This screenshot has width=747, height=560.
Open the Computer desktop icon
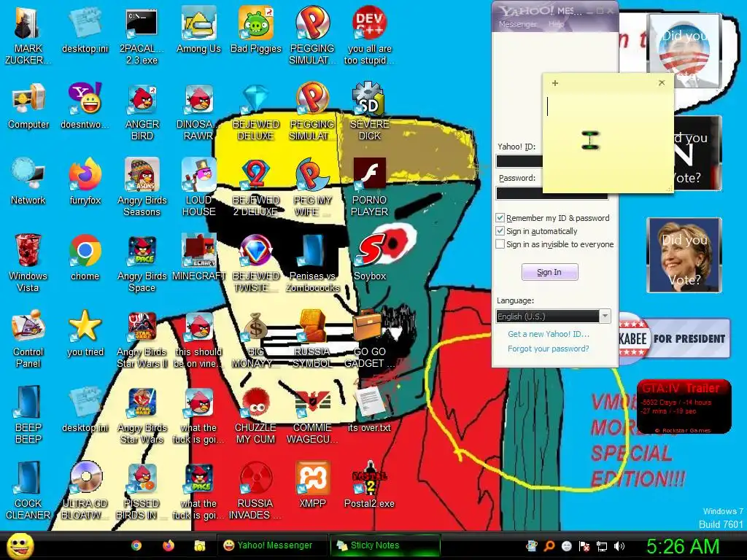tap(28, 106)
